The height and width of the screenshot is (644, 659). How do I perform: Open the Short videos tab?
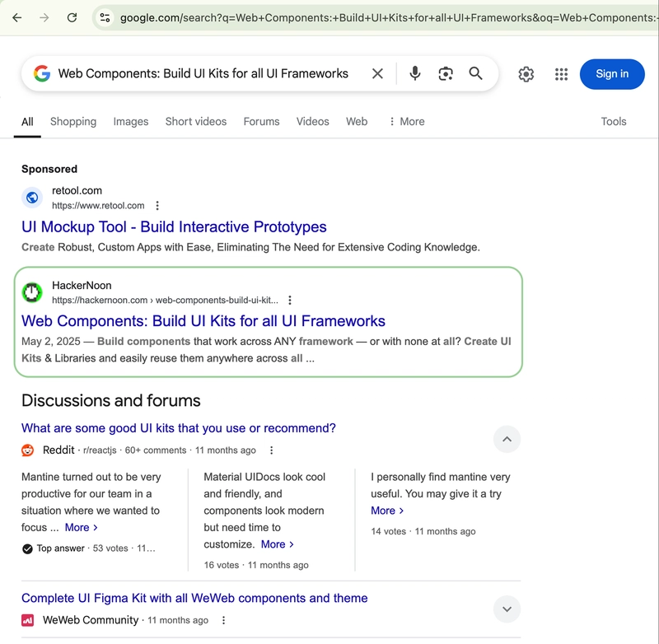pos(196,121)
